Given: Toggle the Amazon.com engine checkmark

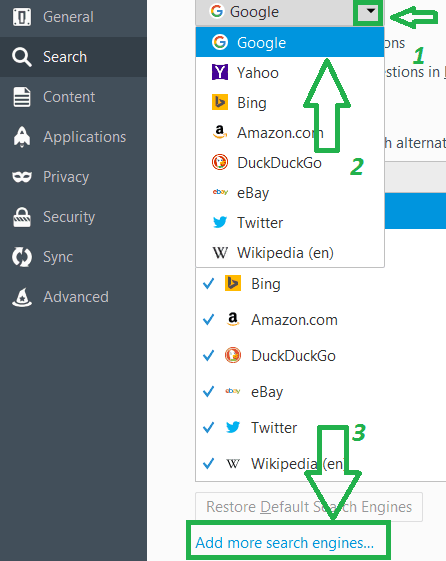Looking at the screenshot, I should (209, 319).
